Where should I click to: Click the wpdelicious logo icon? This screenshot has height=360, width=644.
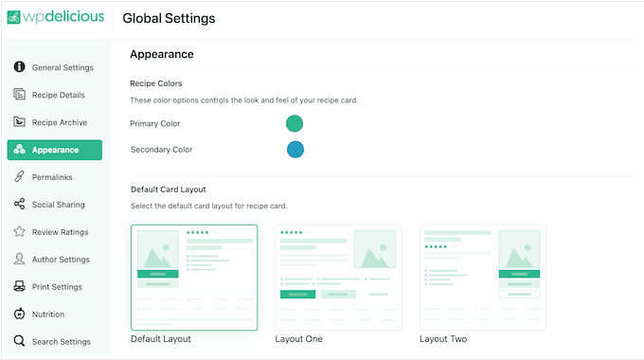pos(13,17)
